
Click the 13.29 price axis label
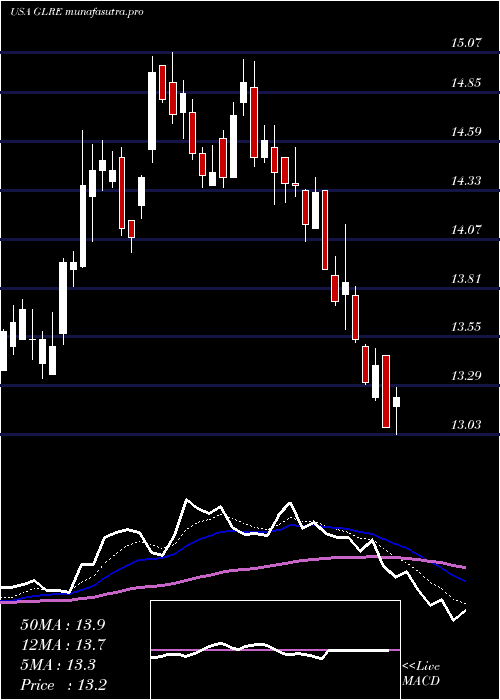click(466, 376)
